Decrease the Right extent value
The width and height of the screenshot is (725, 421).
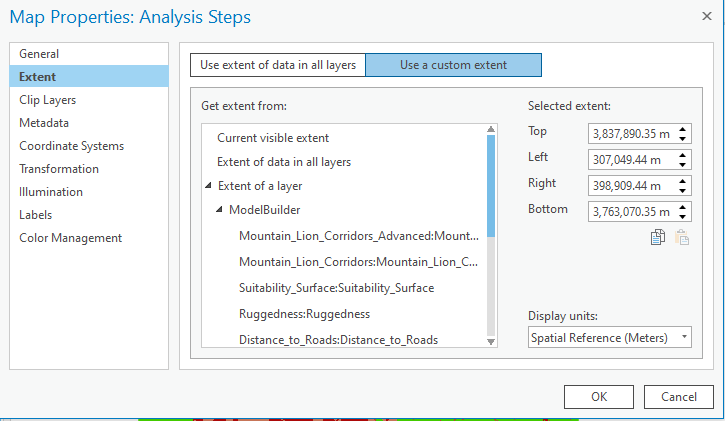pyautogui.click(x=682, y=190)
